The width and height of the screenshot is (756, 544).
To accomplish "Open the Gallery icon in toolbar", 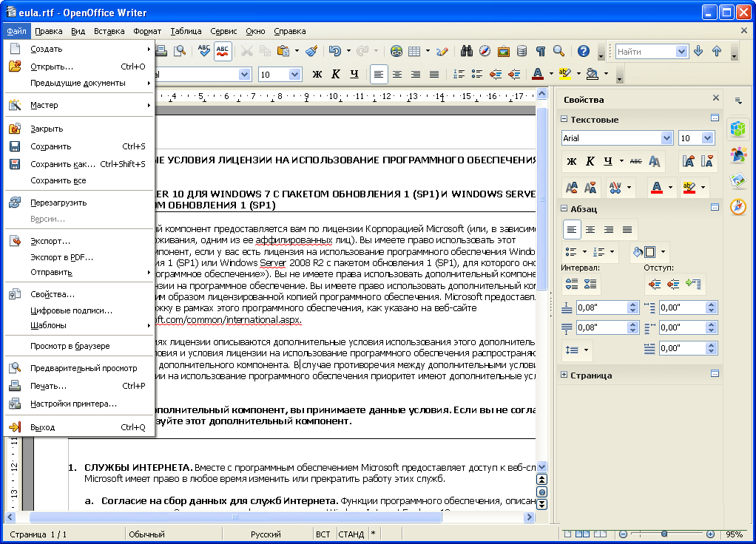I will pyautogui.click(x=503, y=50).
